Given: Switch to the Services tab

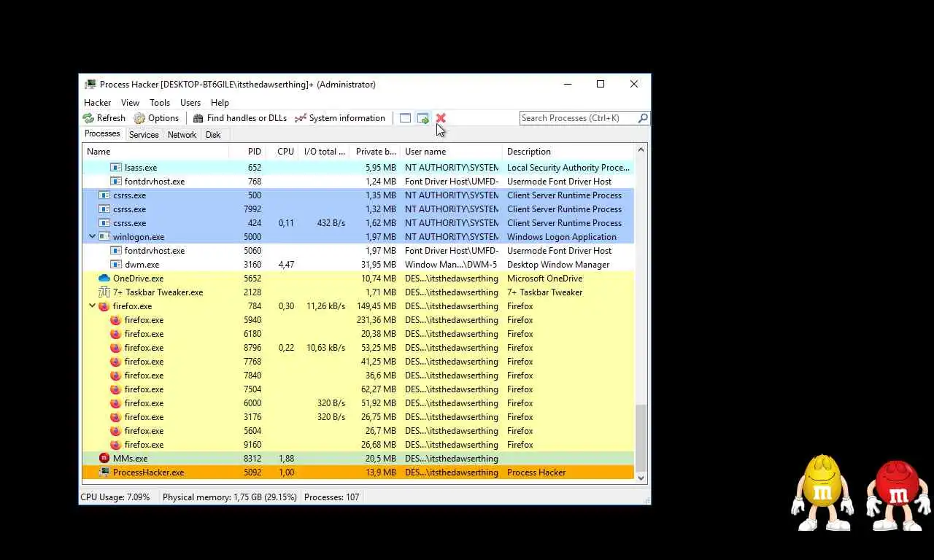Looking at the screenshot, I should click(x=144, y=135).
